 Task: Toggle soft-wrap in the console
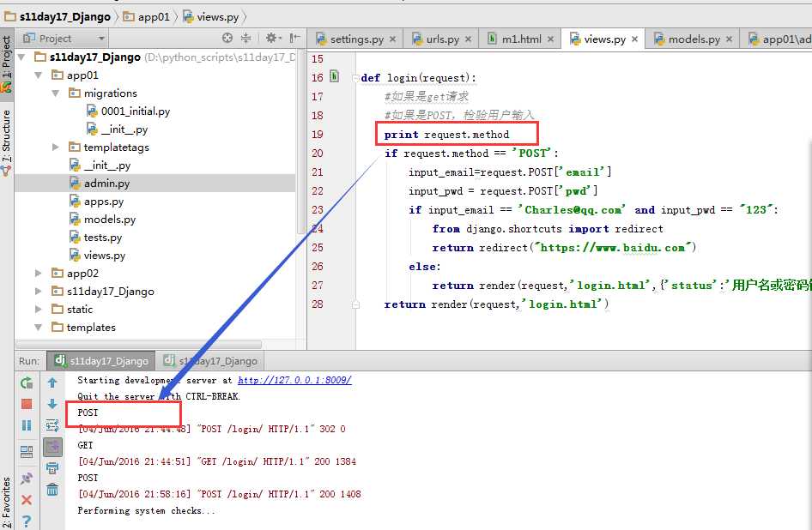[52, 425]
